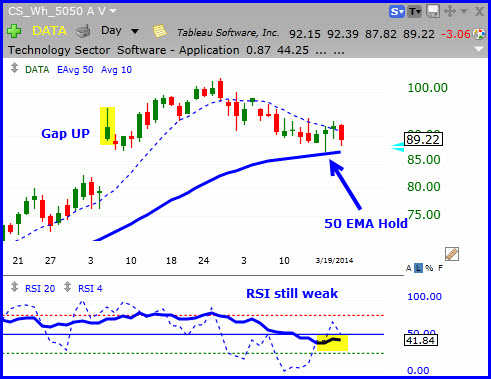Toggle the L log scale option
This screenshot has width=491, height=379.
pos(418,268)
